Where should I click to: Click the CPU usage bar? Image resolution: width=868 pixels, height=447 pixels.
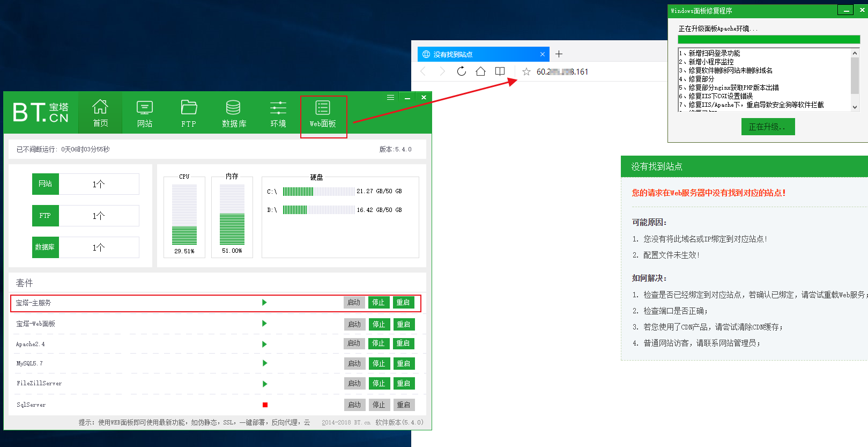pyautogui.click(x=184, y=215)
